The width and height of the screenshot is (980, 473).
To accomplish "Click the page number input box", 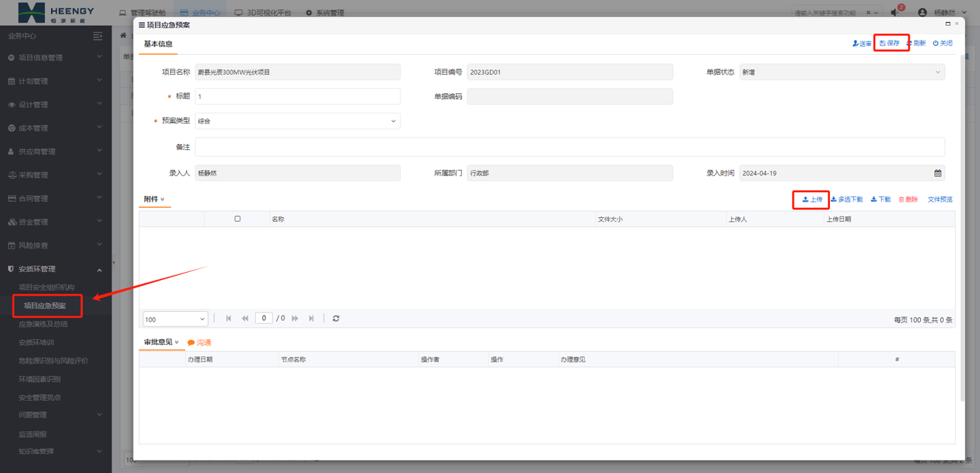I will (x=264, y=318).
